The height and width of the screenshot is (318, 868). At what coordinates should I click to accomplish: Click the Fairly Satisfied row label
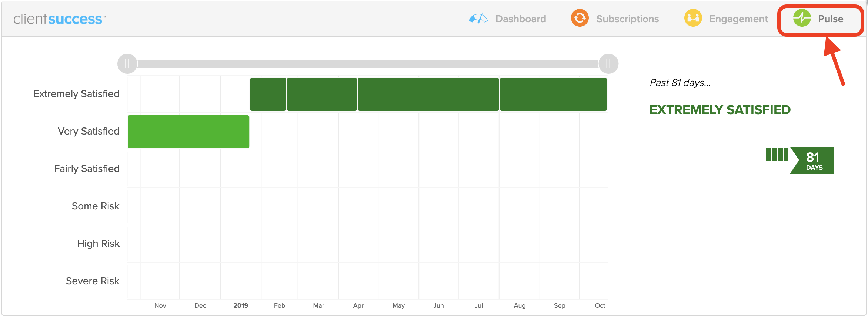(87, 169)
